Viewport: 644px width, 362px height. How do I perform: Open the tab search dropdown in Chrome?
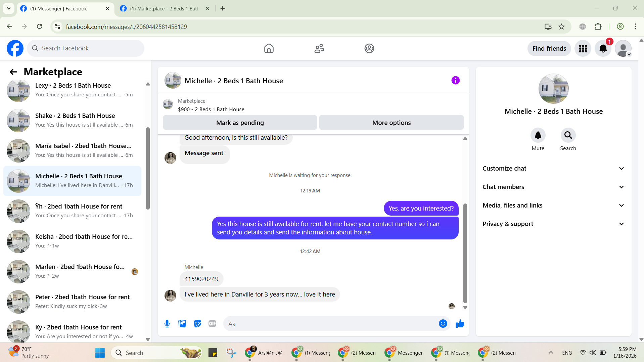pyautogui.click(x=9, y=8)
